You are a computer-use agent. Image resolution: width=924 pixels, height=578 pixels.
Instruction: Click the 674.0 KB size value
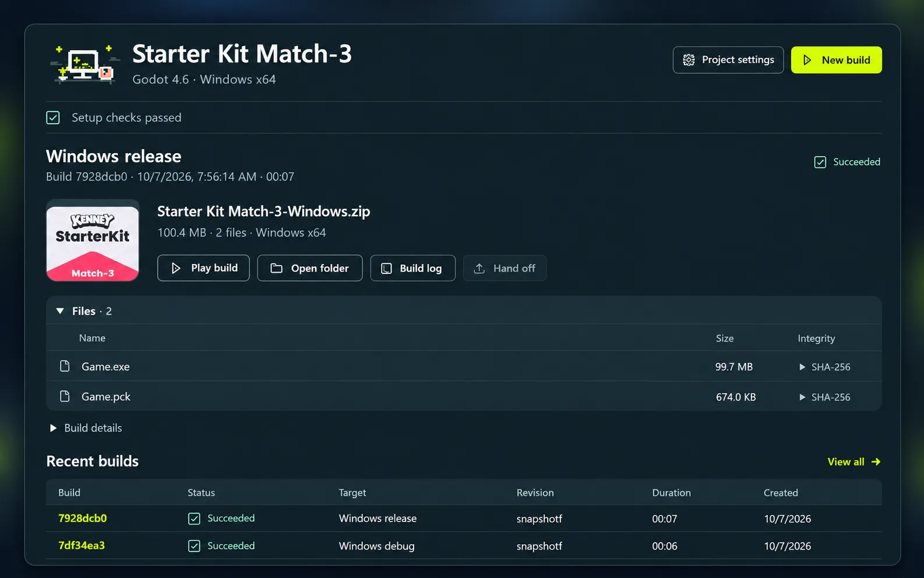coord(736,397)
